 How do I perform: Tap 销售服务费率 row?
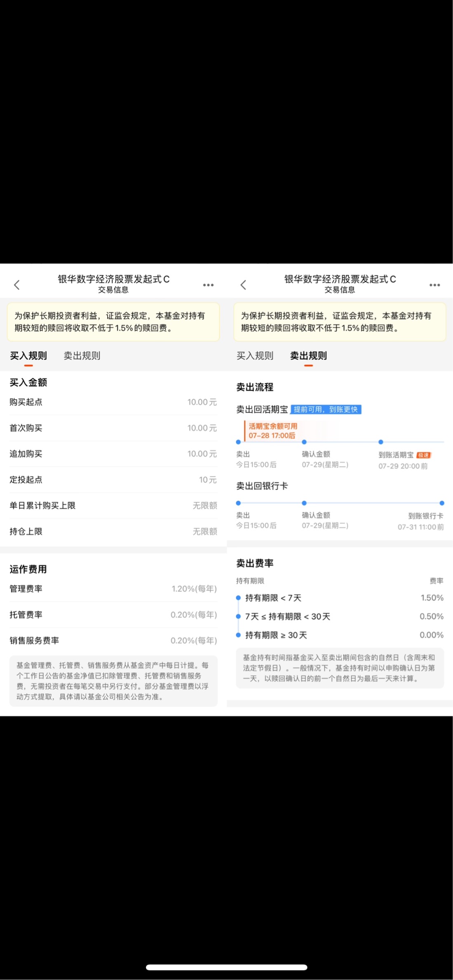(113, 640)
